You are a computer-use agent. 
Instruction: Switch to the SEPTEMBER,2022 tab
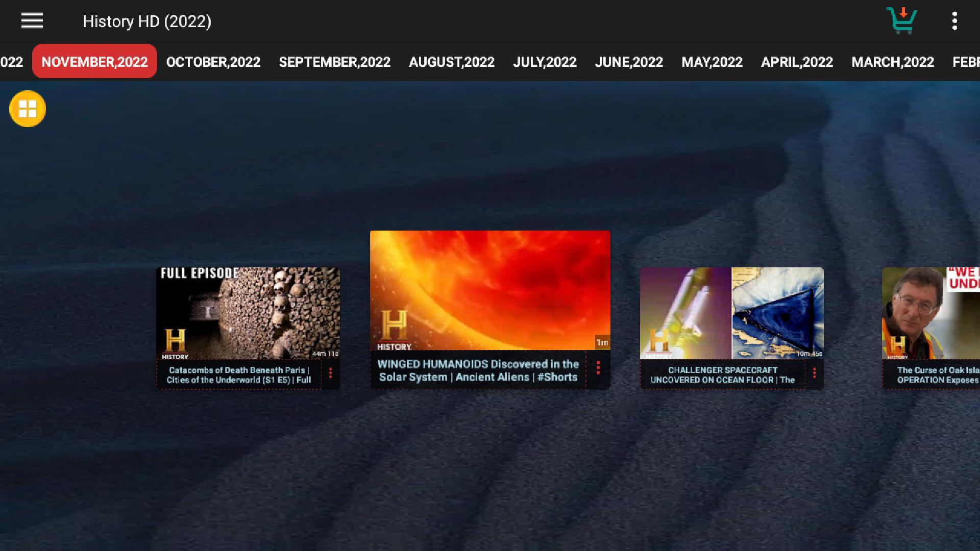[335, 62]
